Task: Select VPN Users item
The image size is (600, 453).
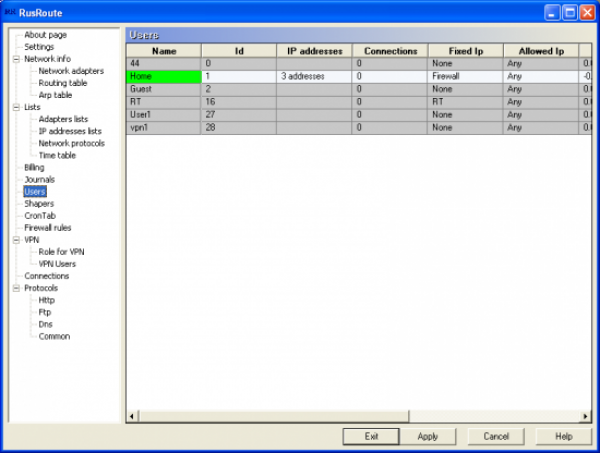Action: coord(57,264)
